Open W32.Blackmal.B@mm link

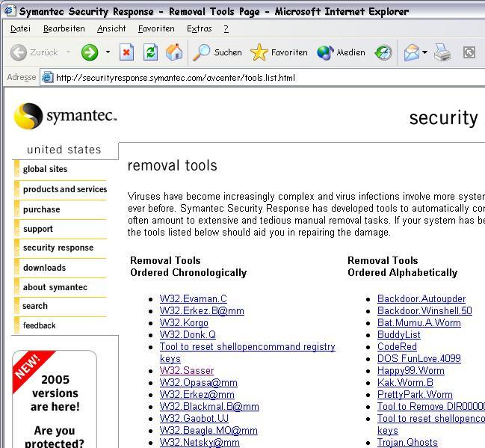[209, 407]
